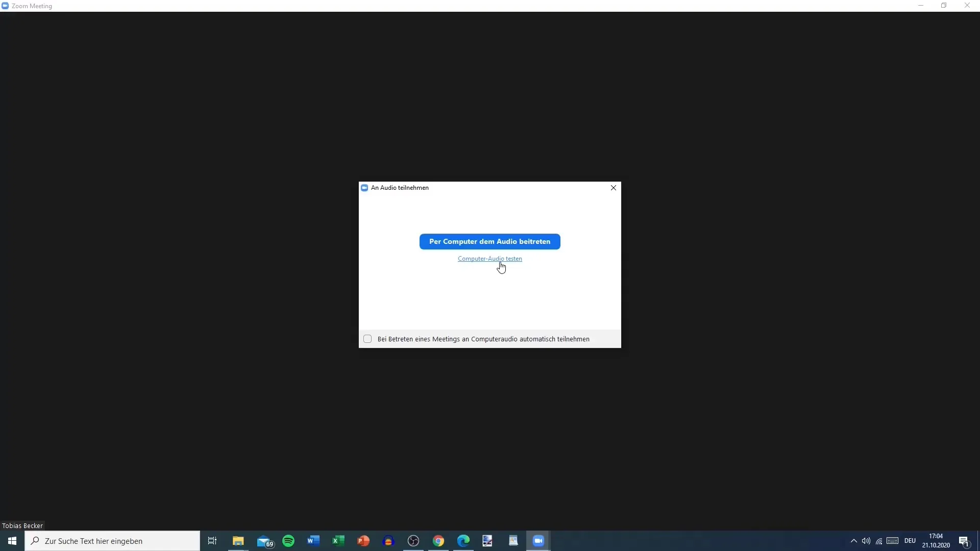Switch to OBS Studio in taskbar
Screen dimensions: 980x551
click(413, 541)
